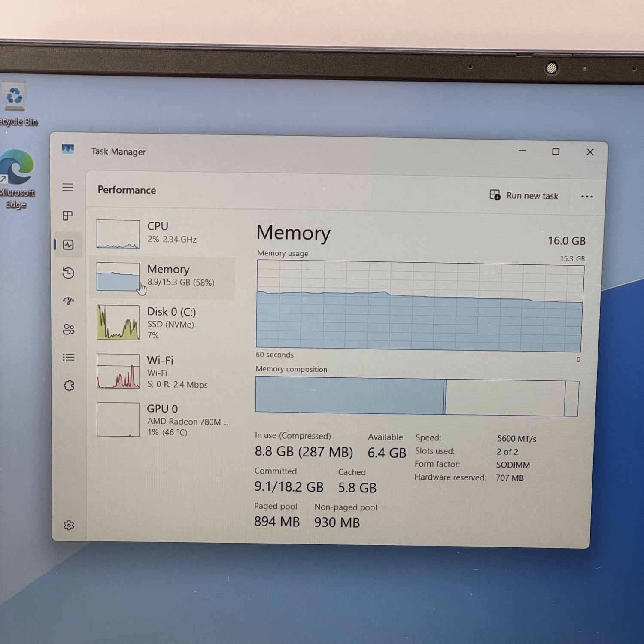
Task: Click the Memory composition bar
Action: (x=416, y=396)
